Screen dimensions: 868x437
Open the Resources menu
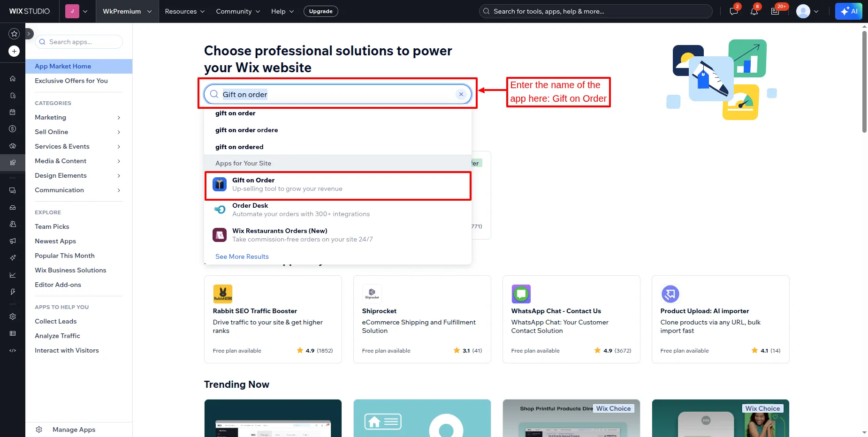coord(184,11)
